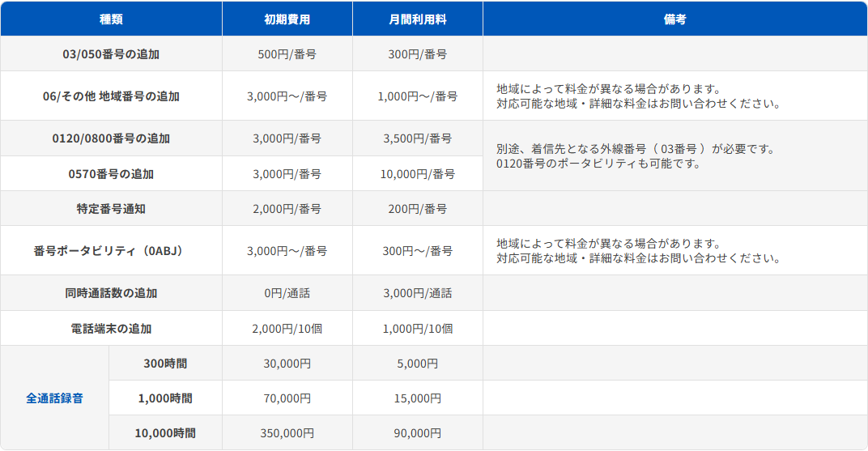The width and height of the screenshot is (868, 451).
Task: Select the 10,000時間 recording plan cell
Action: pyautogui.click(x=165, y=432)
